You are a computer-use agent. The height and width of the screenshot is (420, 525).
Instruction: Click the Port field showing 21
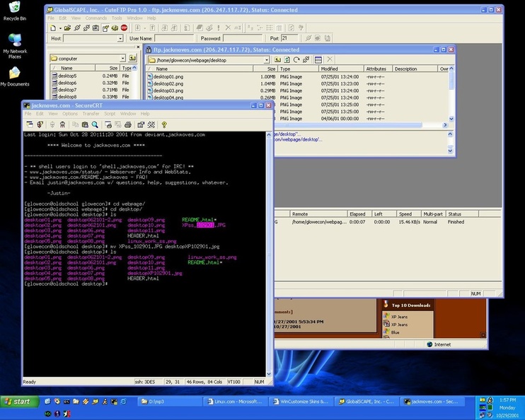pos(289,38)
